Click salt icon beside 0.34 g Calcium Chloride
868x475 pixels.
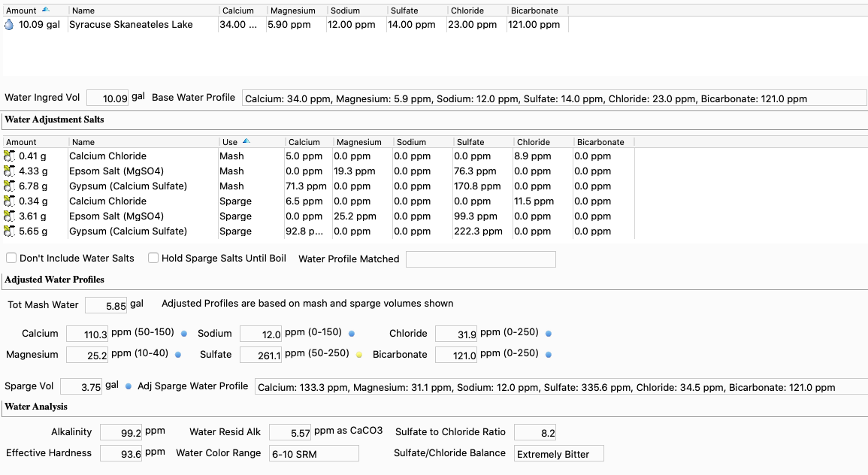[x=10, y=201]
